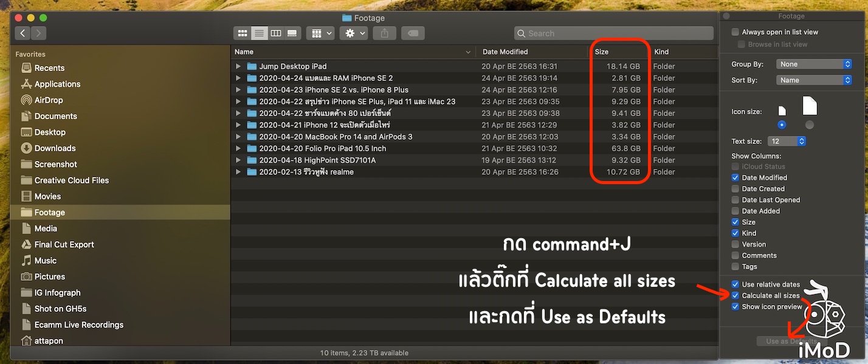Open AirDrop in the sidebar
The image size is (868, 364).
pyautogui.click(x=48, y=100)
